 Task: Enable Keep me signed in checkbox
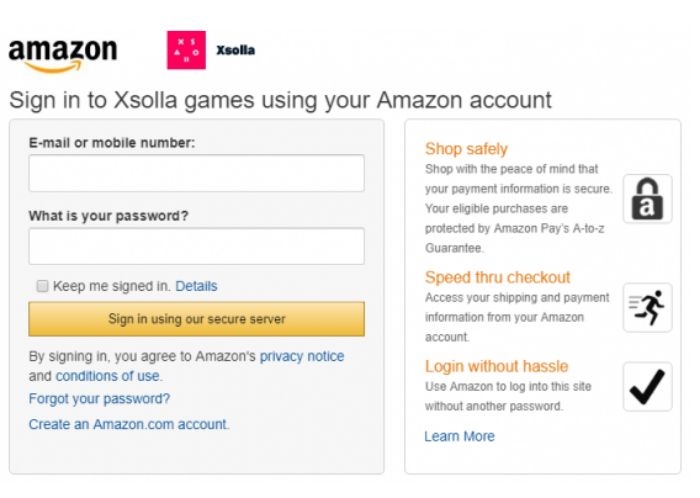pyautogui.click(x=42, y=286)
